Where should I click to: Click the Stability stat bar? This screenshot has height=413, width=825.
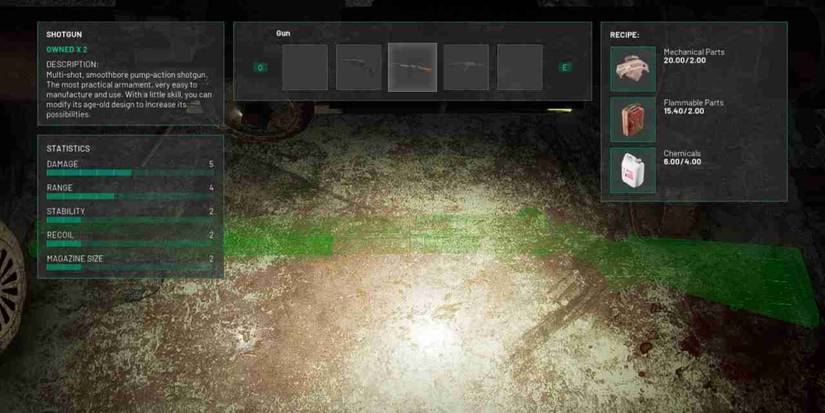tap(130, 220)
